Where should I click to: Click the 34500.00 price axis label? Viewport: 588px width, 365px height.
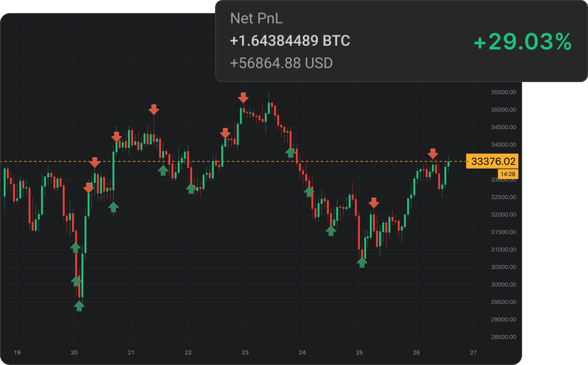[503, 127]
